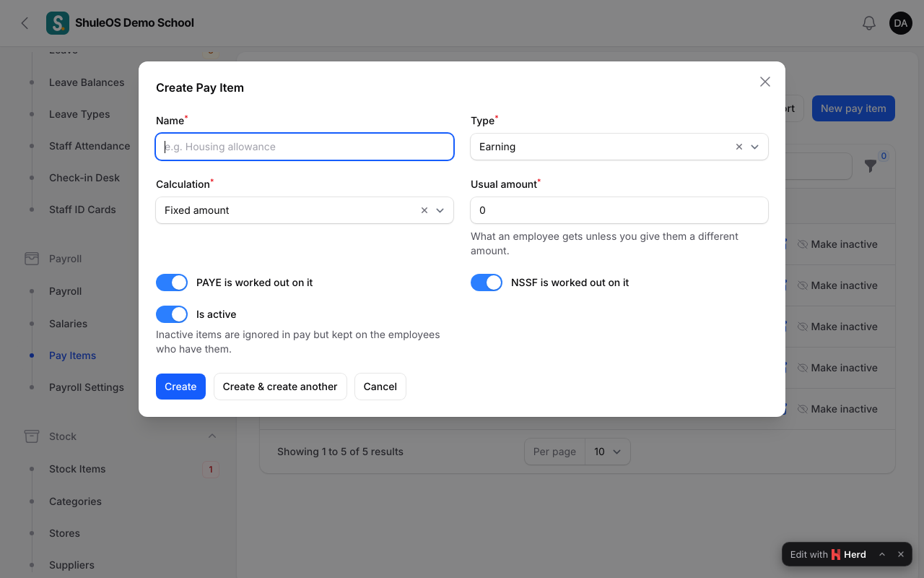Screen dimensions: 924x578
Task: Click the filter funnel icon
Action: point(871,166)
